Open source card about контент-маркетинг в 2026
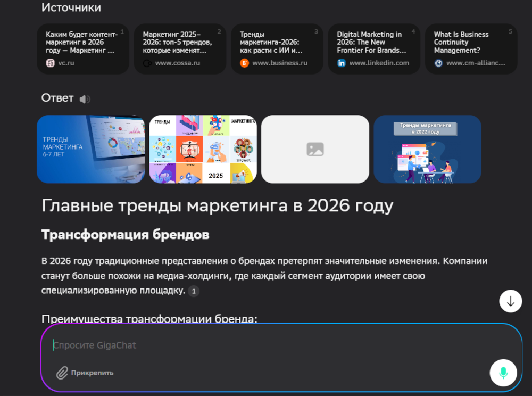 pyautogui.click(x=83, y=49)
